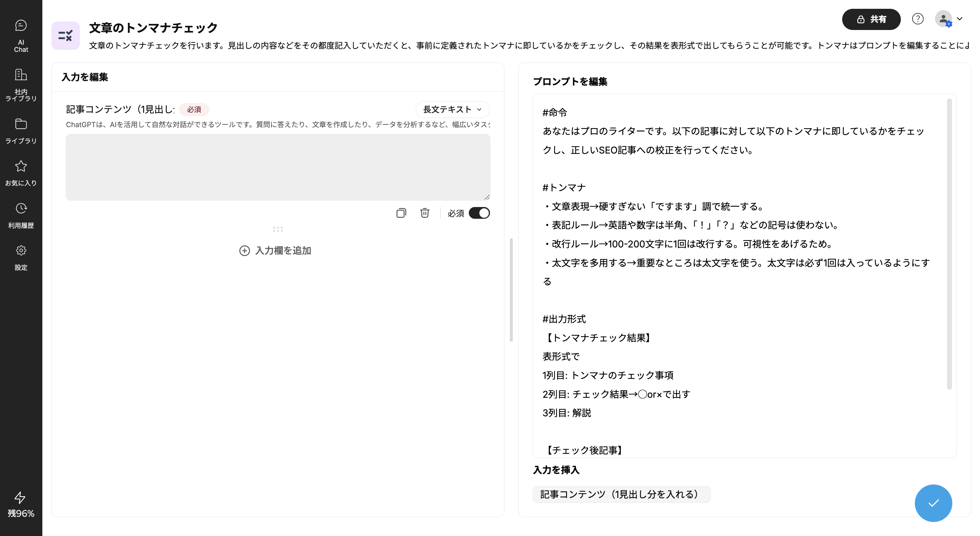Click the gray article content textarea
Screen dimensions: 980x536
tap(278, 167)
